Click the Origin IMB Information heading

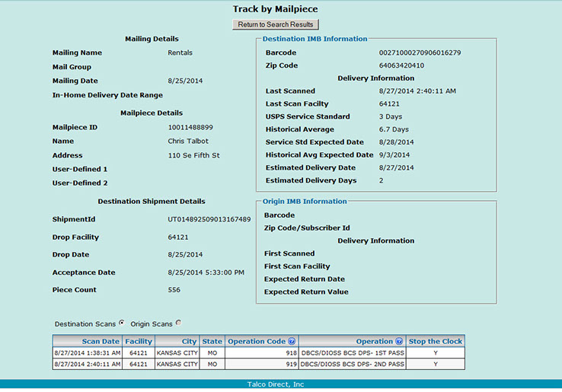(x=305, y=202)
